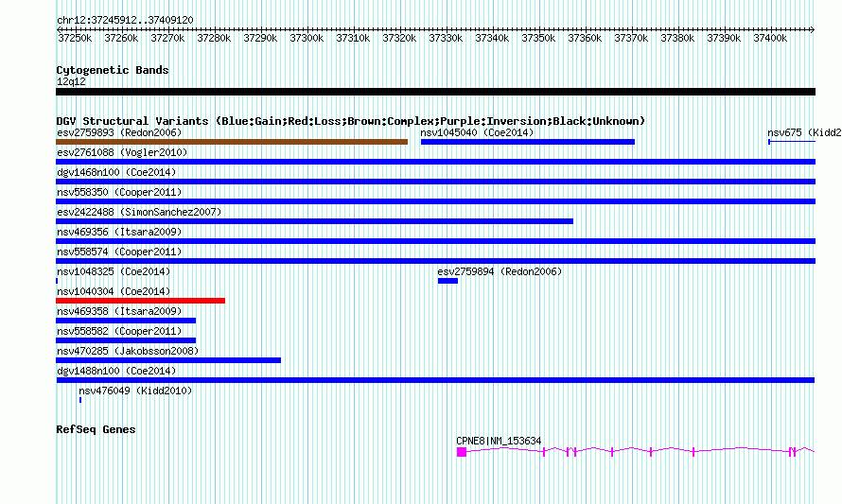Click the chr12:37245912..37409120 region text
842x504 pixels.
coord(125,20)
